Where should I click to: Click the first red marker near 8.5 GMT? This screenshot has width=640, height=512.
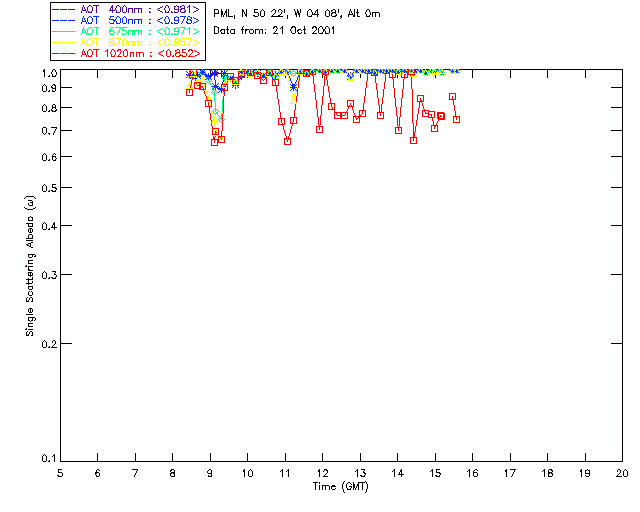click(x=189, y=93)
